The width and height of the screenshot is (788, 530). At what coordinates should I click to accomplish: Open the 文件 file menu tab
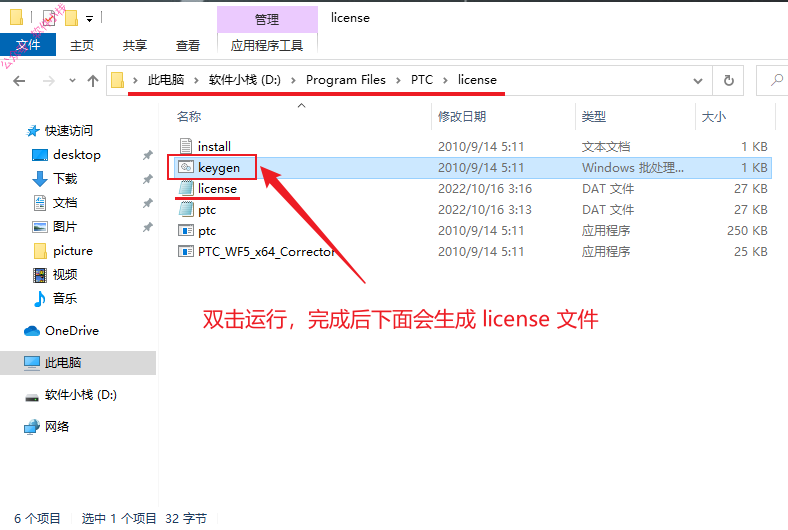[28, 45]
